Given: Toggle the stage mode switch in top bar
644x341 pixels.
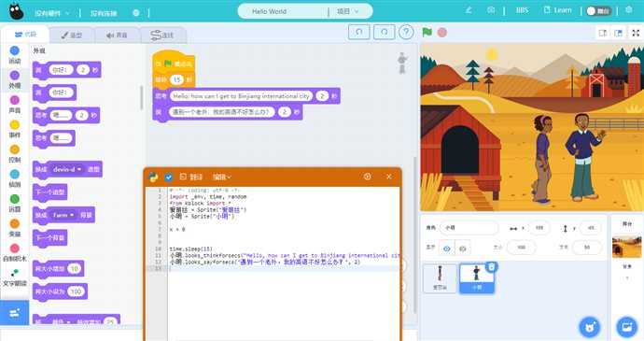Looking at the screenshot, I should coord(599,11).
